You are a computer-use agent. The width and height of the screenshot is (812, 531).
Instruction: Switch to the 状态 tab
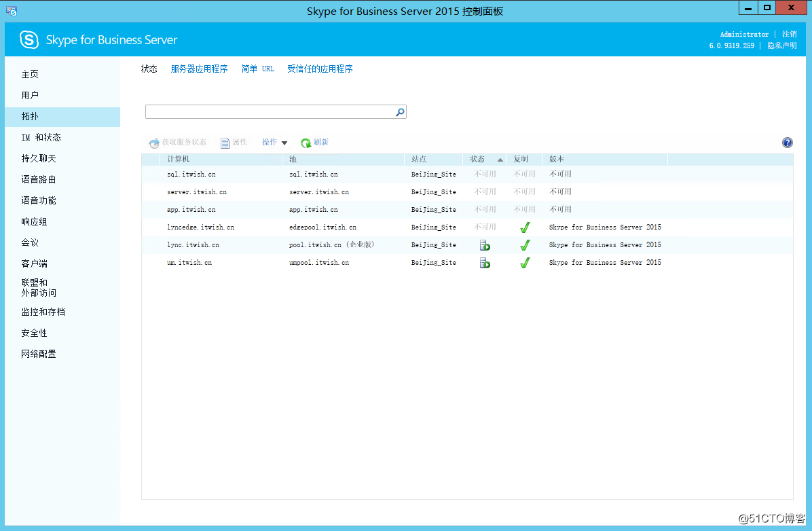tap(149, 69)
